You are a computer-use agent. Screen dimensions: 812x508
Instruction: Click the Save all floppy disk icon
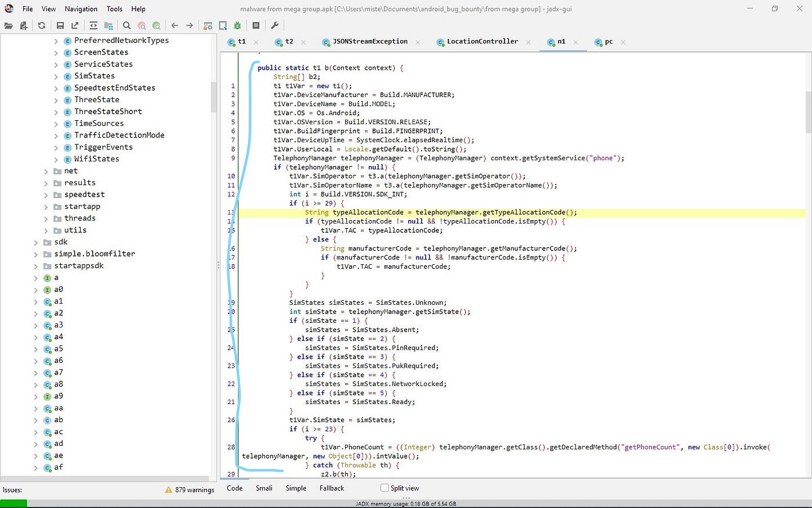(x=60, y=26)
